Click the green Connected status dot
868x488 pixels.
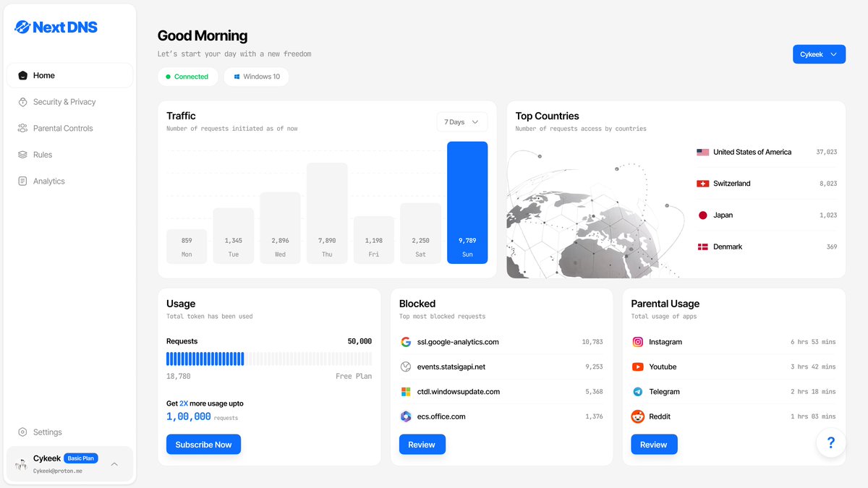coord(168,77)
